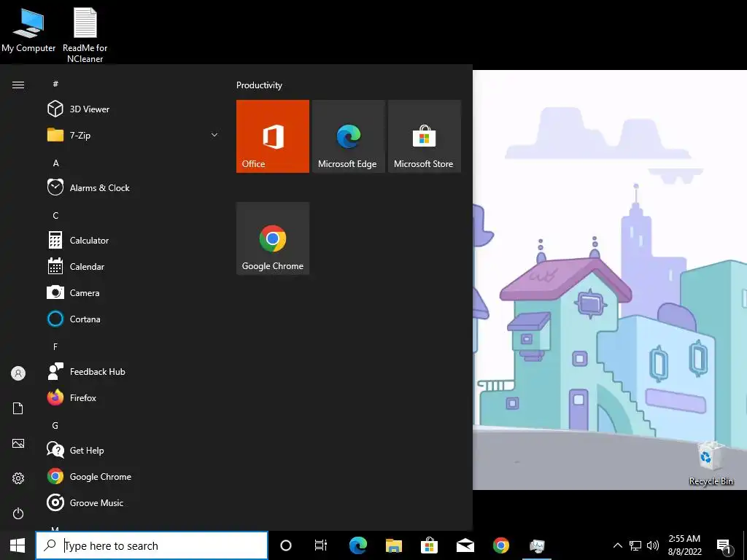The height and width of the screenshot is (560, 747).
Task: Show hidden system tray icons
Action: (617, 545)
